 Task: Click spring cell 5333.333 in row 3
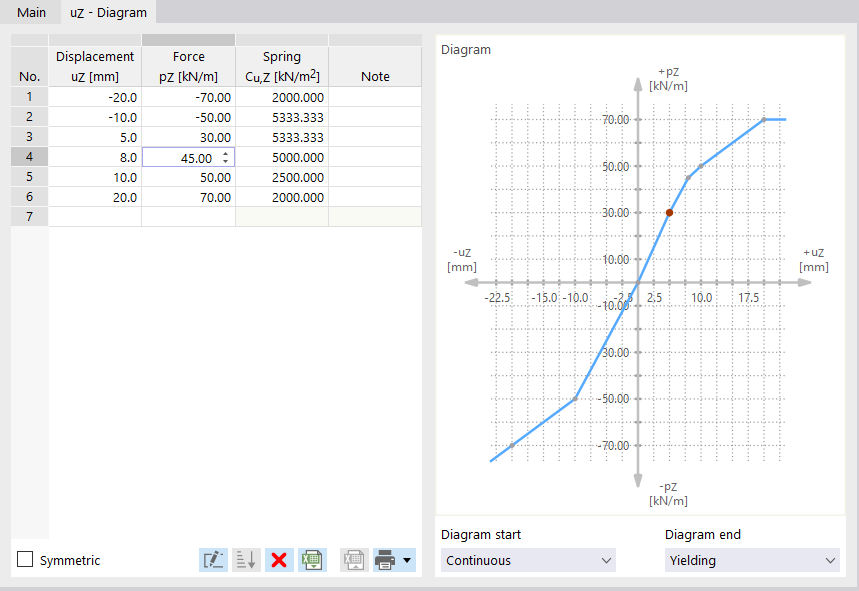282,137
